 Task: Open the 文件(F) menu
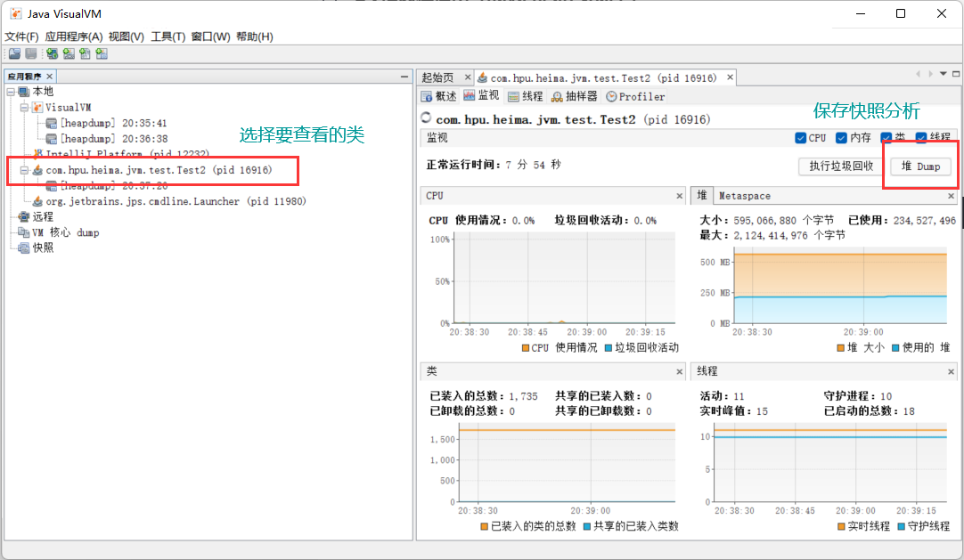pyautogui.click(x=21, y=37)
